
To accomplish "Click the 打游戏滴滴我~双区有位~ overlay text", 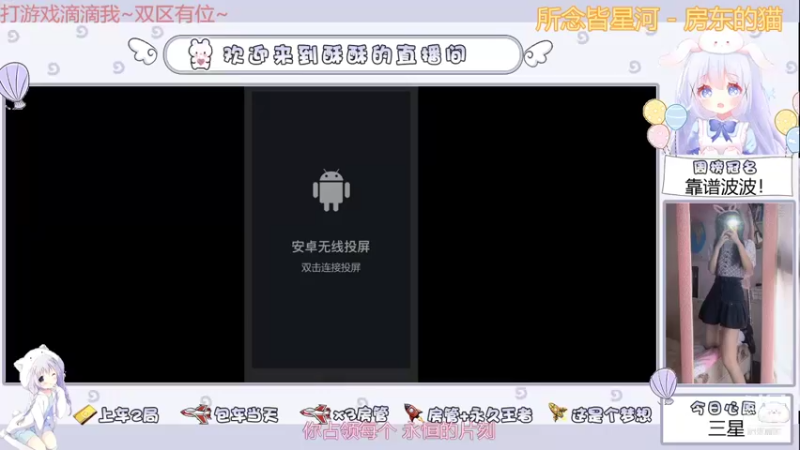I will pyautogui.click(x=114, y=14).
